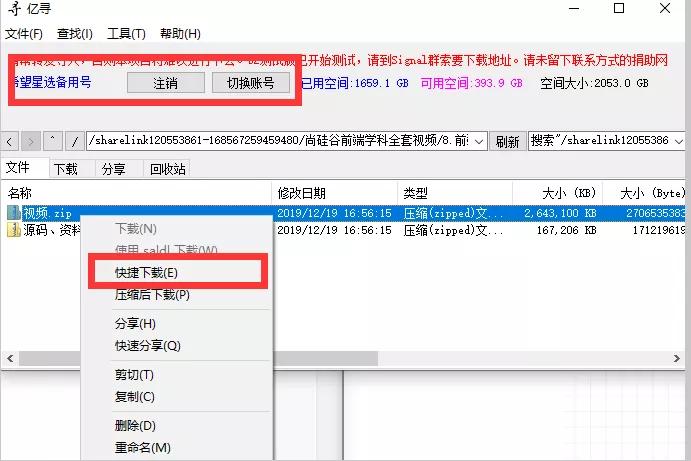Click the 注销 logout button

click(166, 83)
